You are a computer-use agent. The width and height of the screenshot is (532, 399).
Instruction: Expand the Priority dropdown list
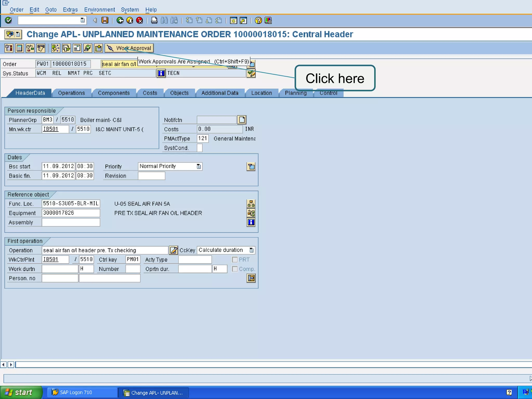[199, 166]
